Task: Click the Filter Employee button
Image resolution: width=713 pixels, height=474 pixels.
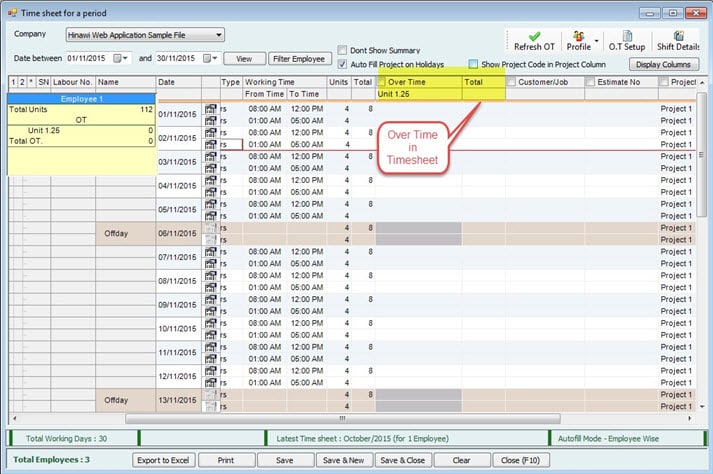Action: click(299, 59)
